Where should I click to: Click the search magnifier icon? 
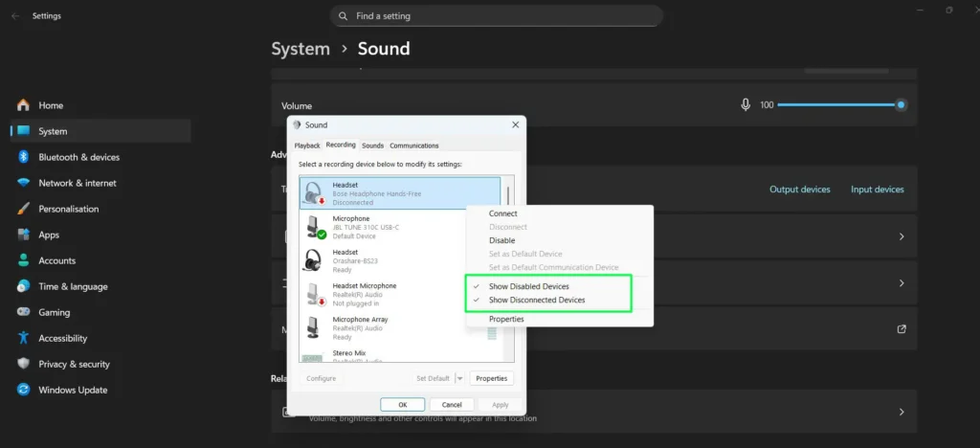(343, 16)
